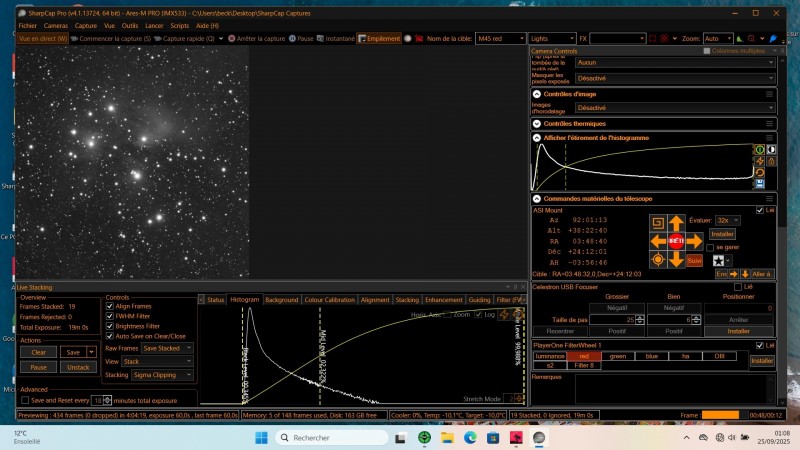Select the ha filter button
800x450 pixels.
pos(685,356)
